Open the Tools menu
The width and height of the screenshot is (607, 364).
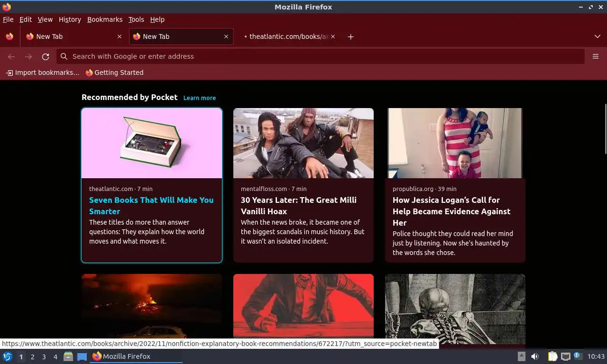click(136, 19)
